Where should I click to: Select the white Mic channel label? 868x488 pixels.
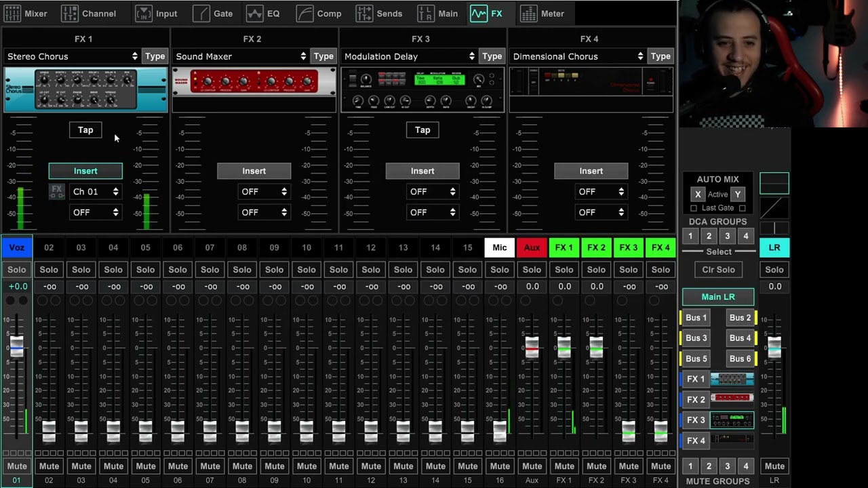pyautogui.click(x=500, y=247)
